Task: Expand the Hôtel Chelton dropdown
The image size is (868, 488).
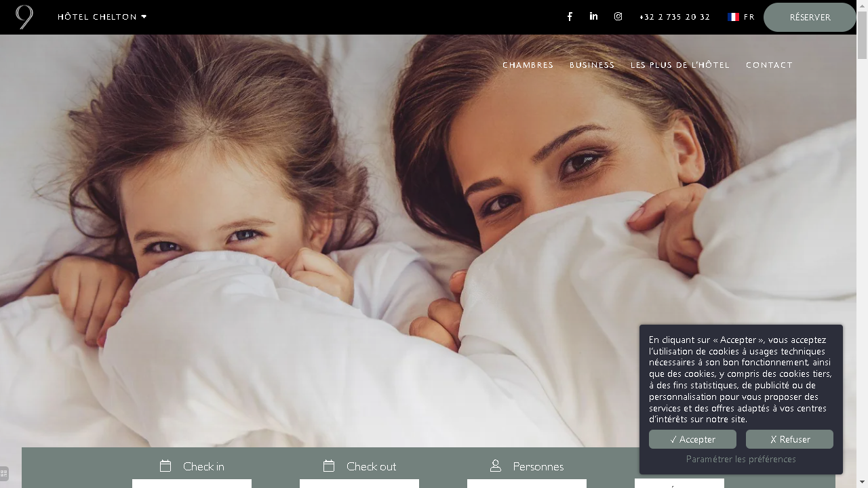Action: point(102,17)
